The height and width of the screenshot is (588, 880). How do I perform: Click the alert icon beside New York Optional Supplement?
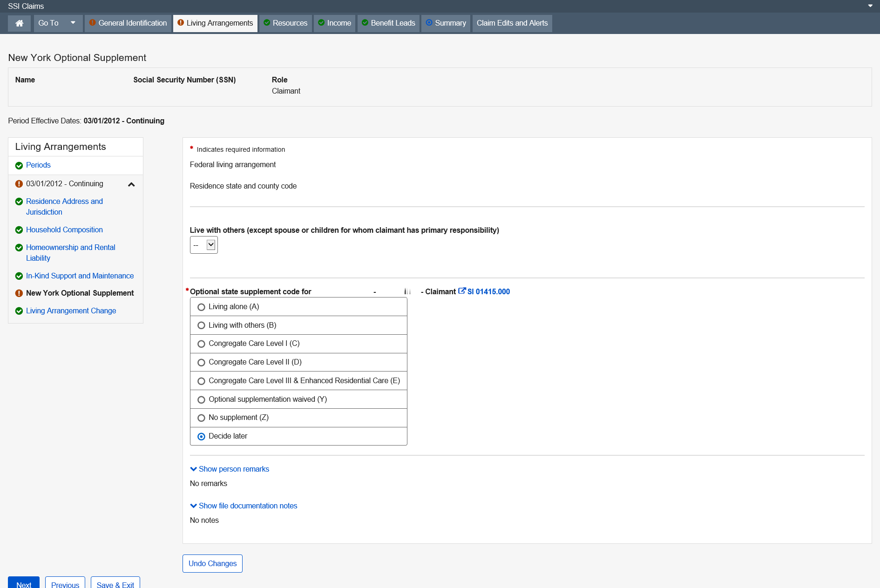[x=19, y=293]
